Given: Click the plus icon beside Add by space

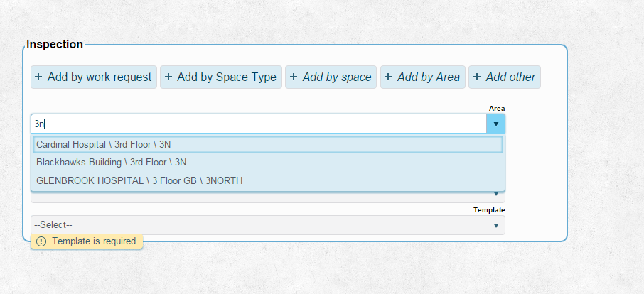Looking at the screenshot, I should coord(294,77).
